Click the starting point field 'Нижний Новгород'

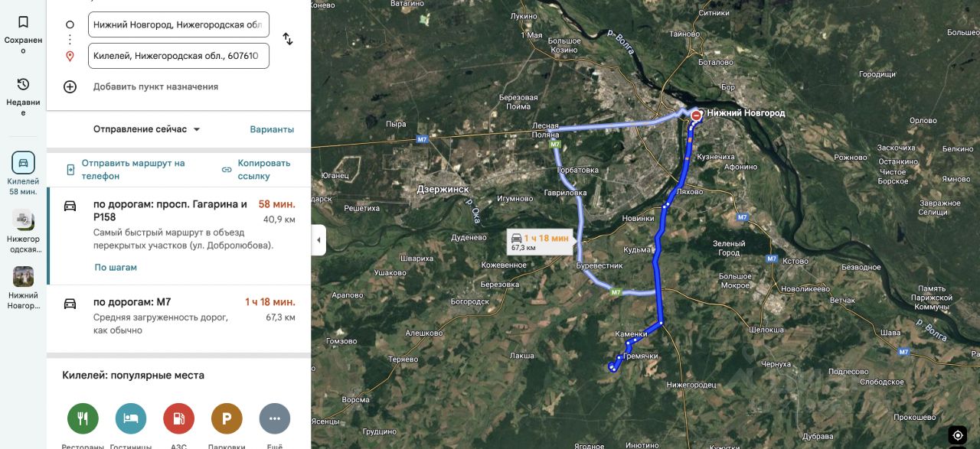click(178, 24)
